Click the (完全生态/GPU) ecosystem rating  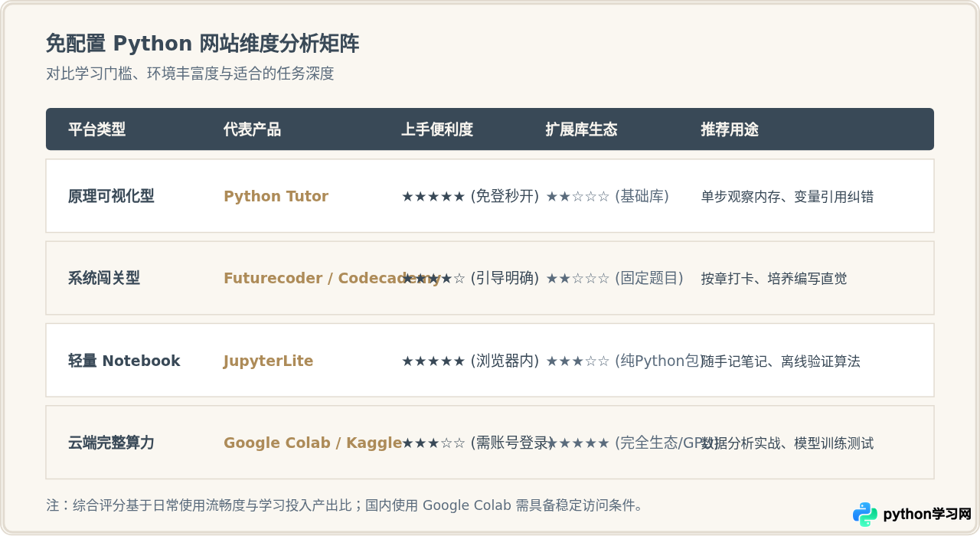point(632,443)
